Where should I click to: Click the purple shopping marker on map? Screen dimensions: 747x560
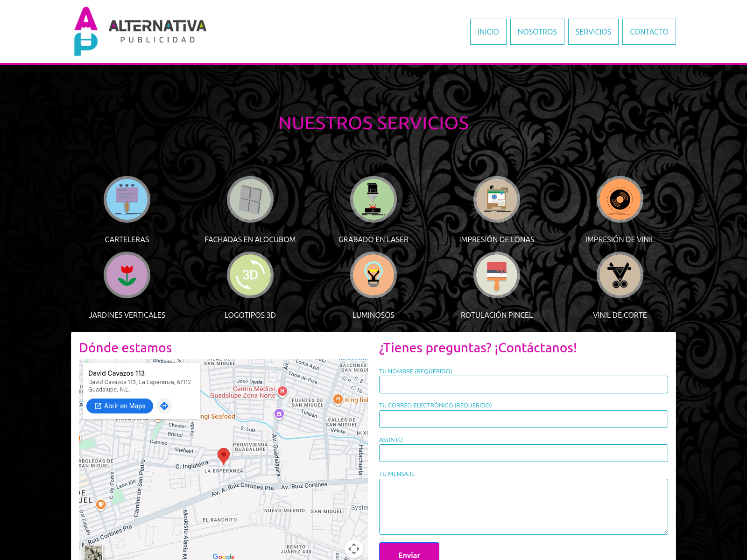[279, 413]
